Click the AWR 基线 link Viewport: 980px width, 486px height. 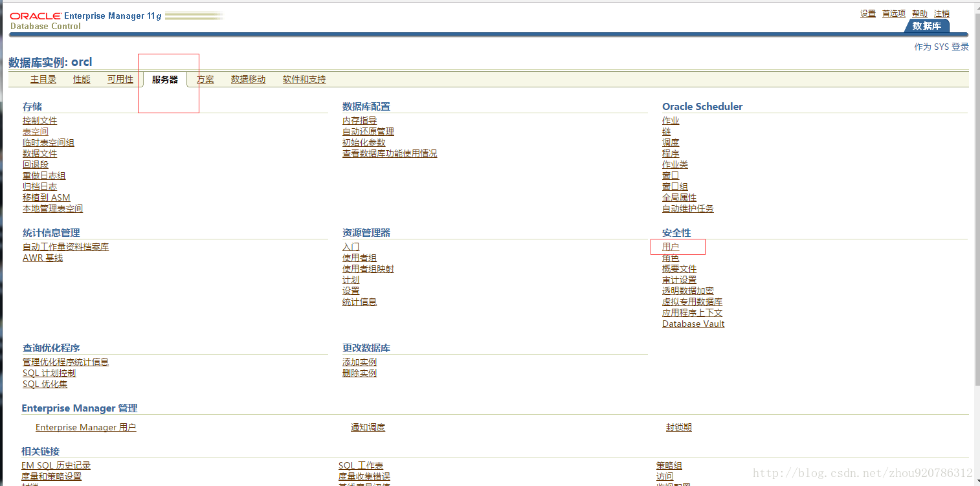pos(43,258)
